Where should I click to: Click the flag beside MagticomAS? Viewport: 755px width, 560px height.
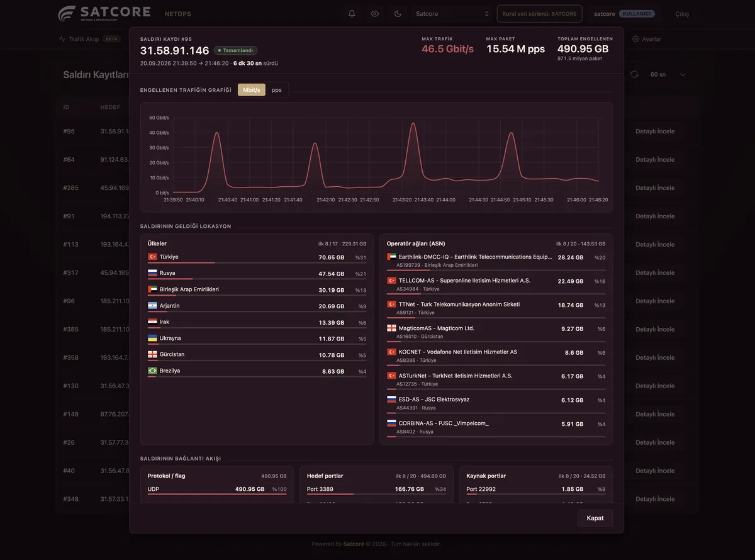(391, 328)
